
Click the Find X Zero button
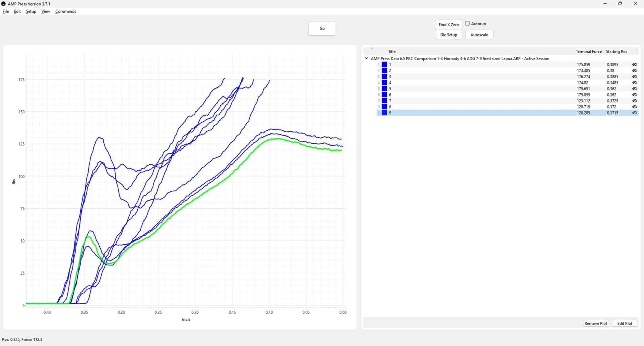(x=448, y=25)
